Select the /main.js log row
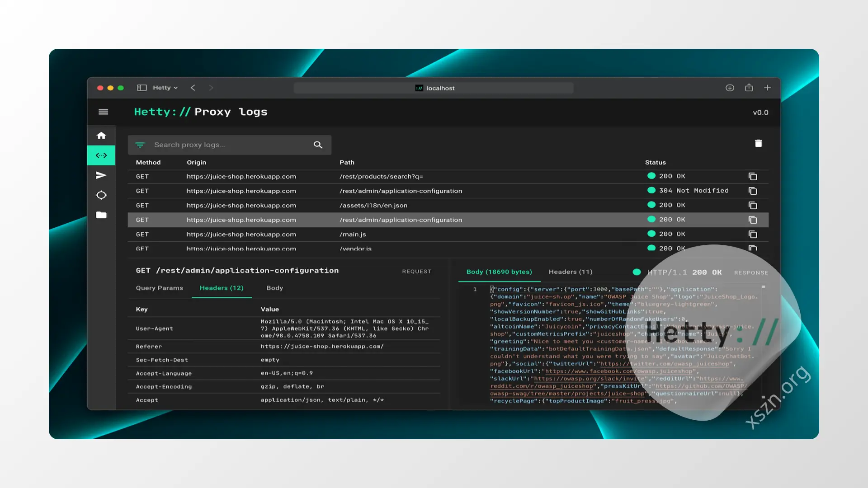This screenshot has height=488, width=868. pyautogui.click(x=448, y=234)
